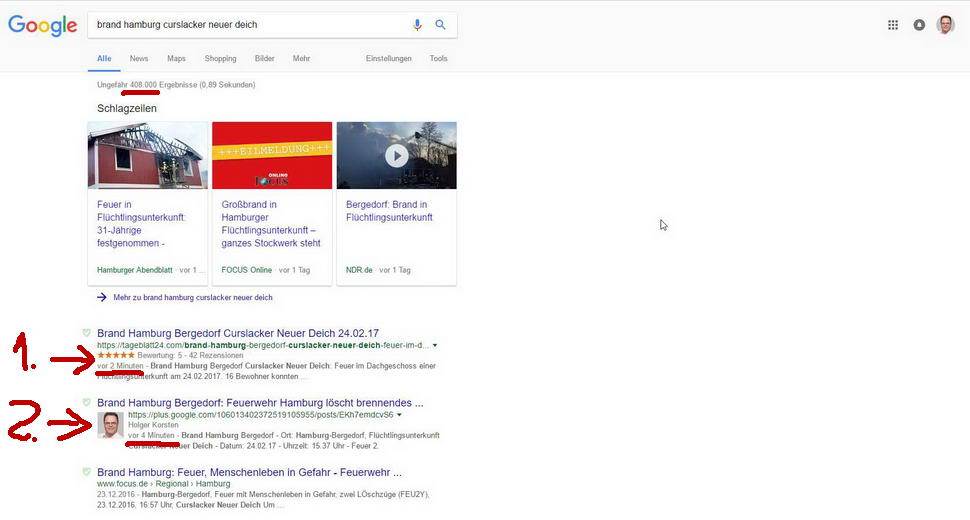Screen dimensions: 970x520
Task: Switch to the Maps tab
Action: [x=176, y=58]
